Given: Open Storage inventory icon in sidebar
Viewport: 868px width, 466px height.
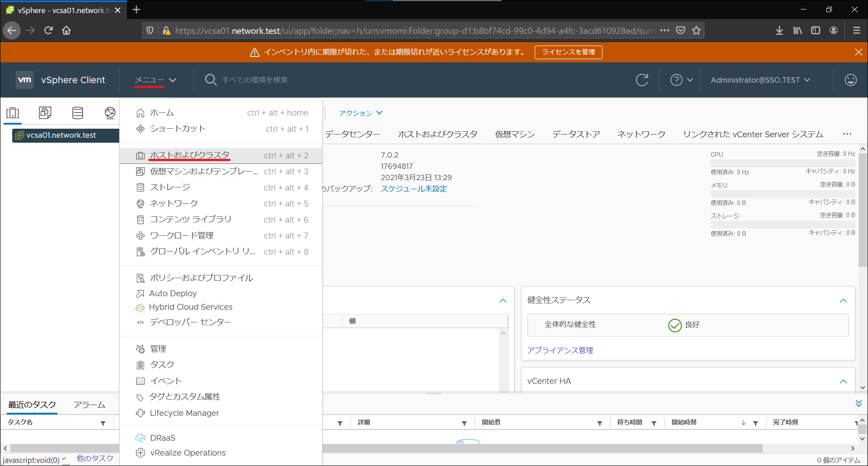Looking at the screenshot, I should 78,112.
